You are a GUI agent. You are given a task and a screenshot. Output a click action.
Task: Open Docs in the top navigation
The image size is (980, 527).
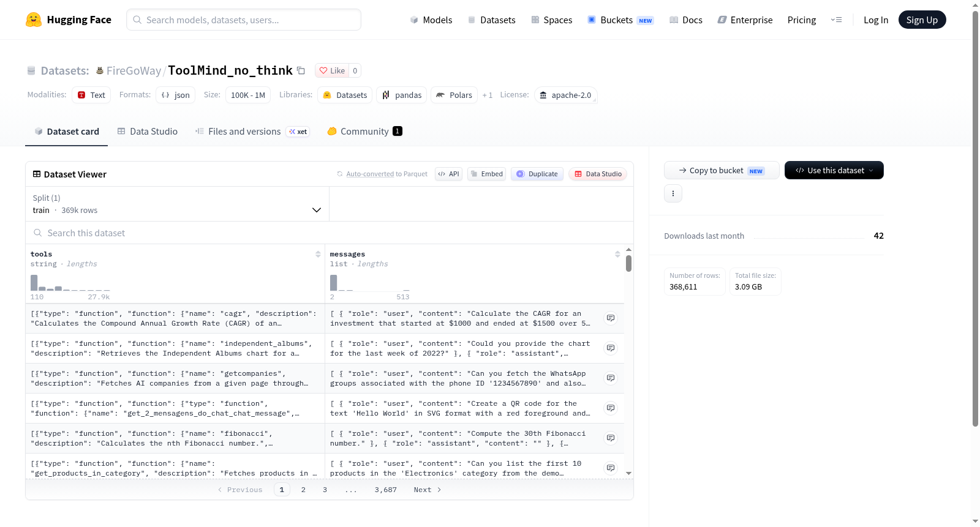point(686,20)
